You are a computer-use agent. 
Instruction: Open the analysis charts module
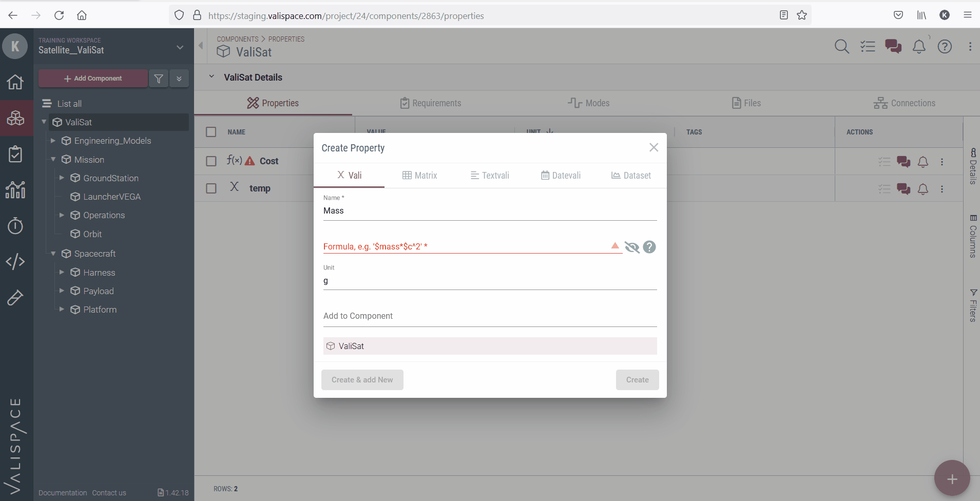click(15, 190)
